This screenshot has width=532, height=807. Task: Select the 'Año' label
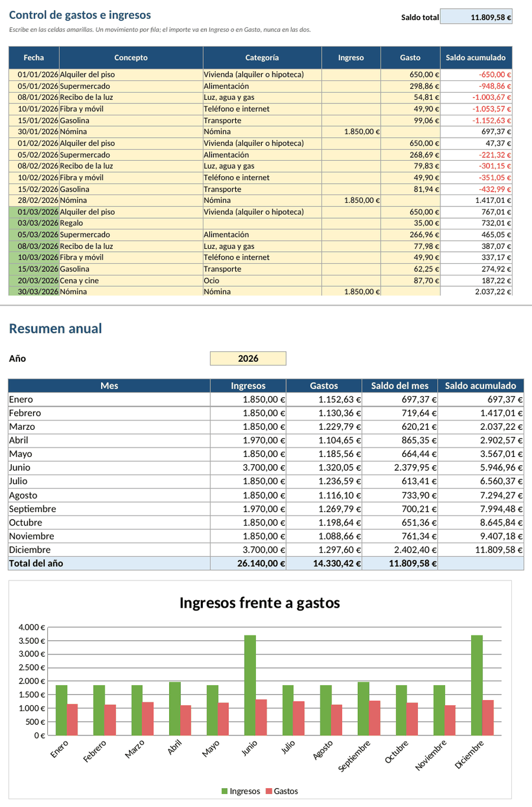tap(17, 358)
